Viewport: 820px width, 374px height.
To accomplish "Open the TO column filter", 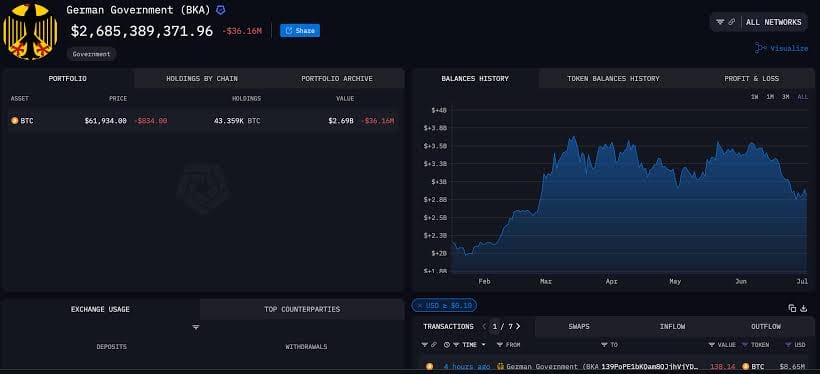I will [604, 345].
